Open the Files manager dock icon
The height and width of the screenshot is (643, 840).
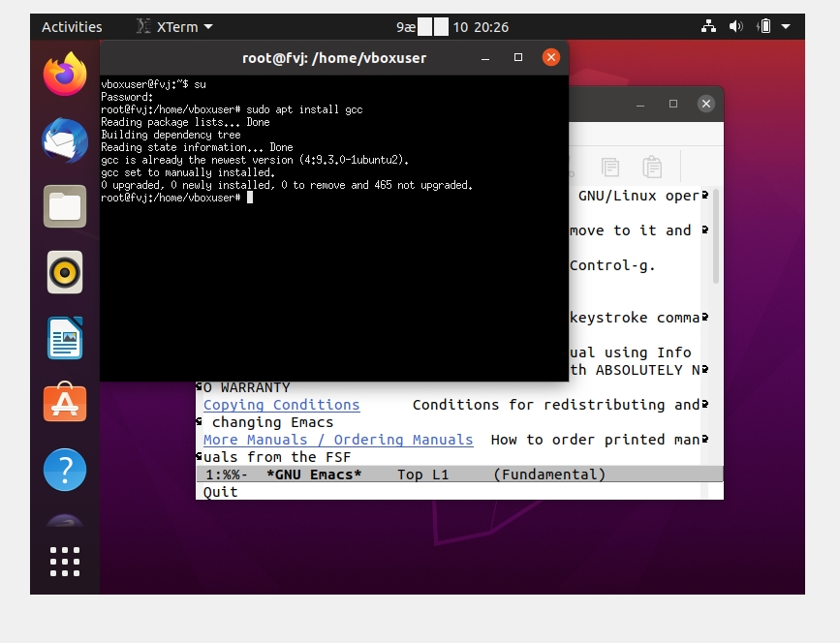[65, 206]
